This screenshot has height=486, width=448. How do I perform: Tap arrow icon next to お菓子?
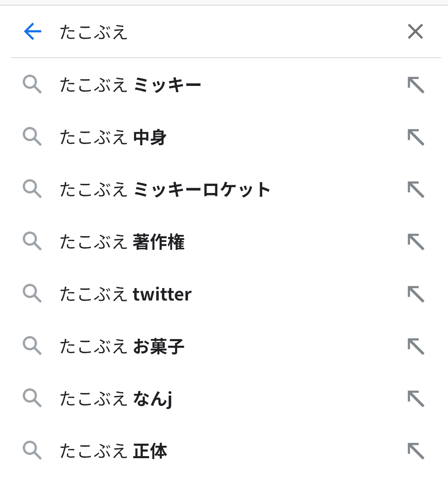[416, 347]
